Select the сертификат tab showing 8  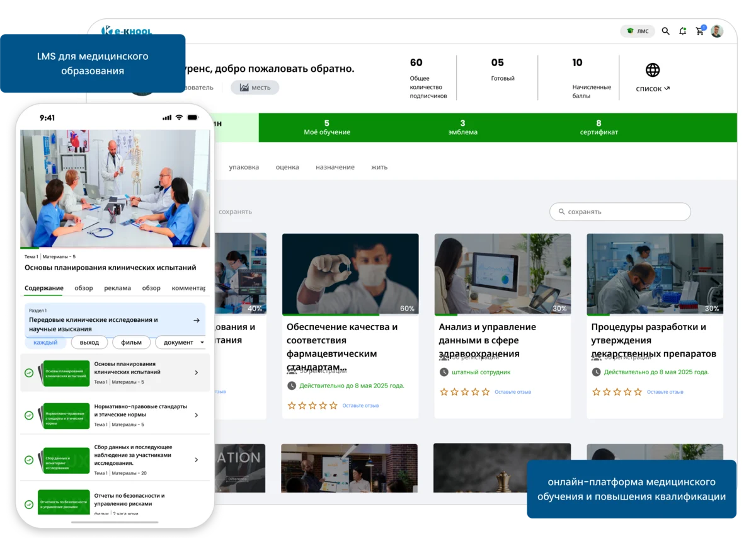click(598, 127)
